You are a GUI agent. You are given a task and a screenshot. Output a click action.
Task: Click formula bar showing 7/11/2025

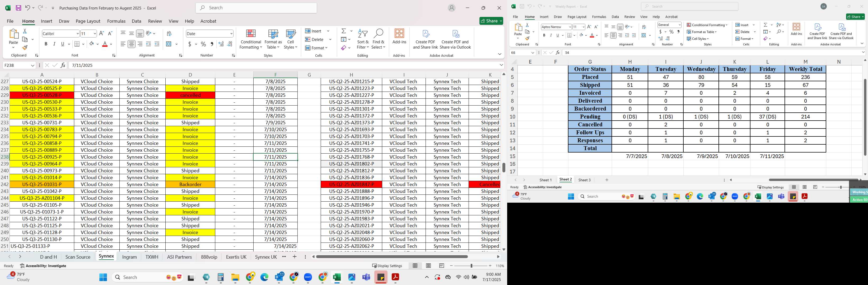tap(283, 65)
